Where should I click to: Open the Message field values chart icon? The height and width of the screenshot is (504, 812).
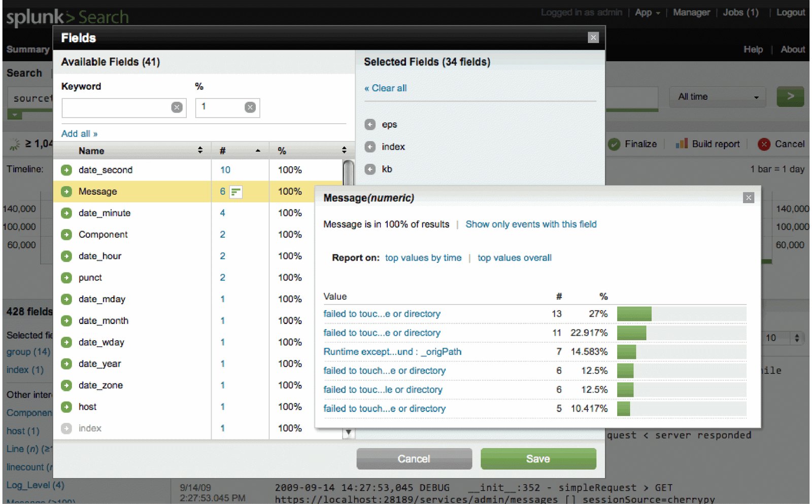pyautogui.click(x=236, y=192)
